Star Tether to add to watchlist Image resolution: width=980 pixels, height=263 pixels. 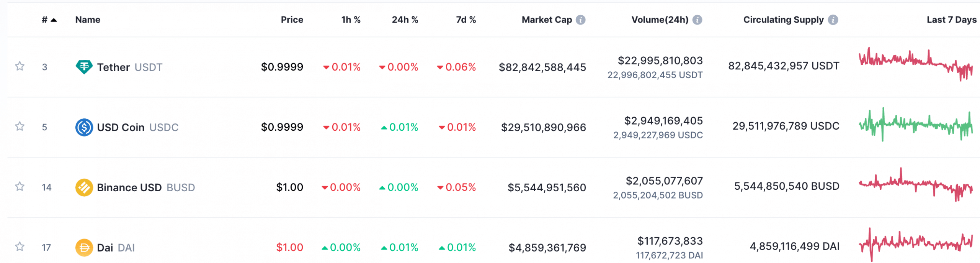20,66
